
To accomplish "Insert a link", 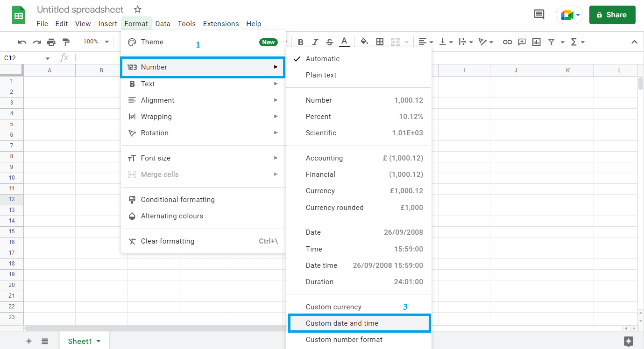I will click(508, 42).
